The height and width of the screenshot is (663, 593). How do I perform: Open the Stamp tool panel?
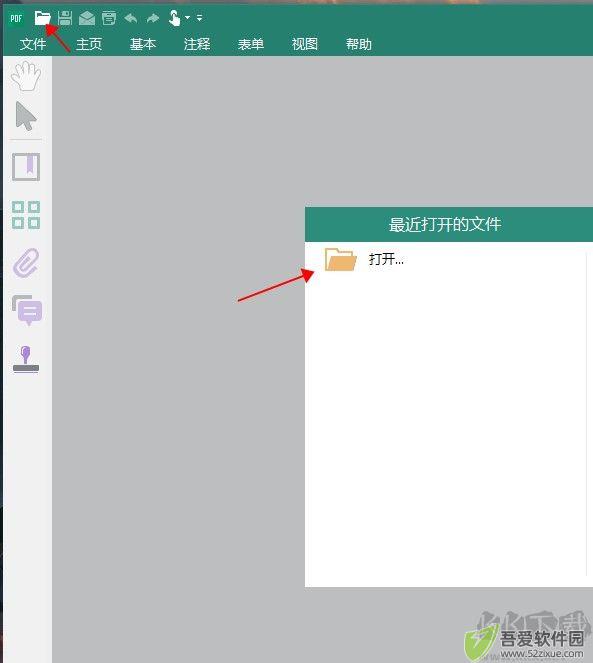[26, 359]
